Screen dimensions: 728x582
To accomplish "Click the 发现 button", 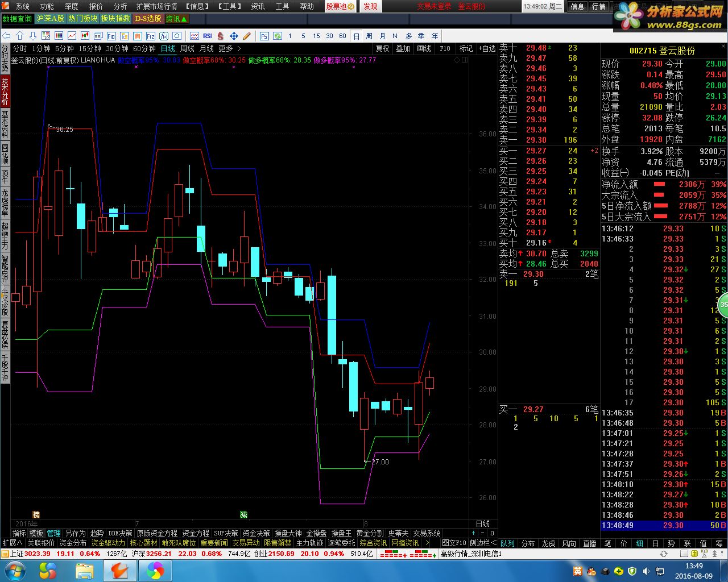I will pyautogui.click(x=370, y=6).
